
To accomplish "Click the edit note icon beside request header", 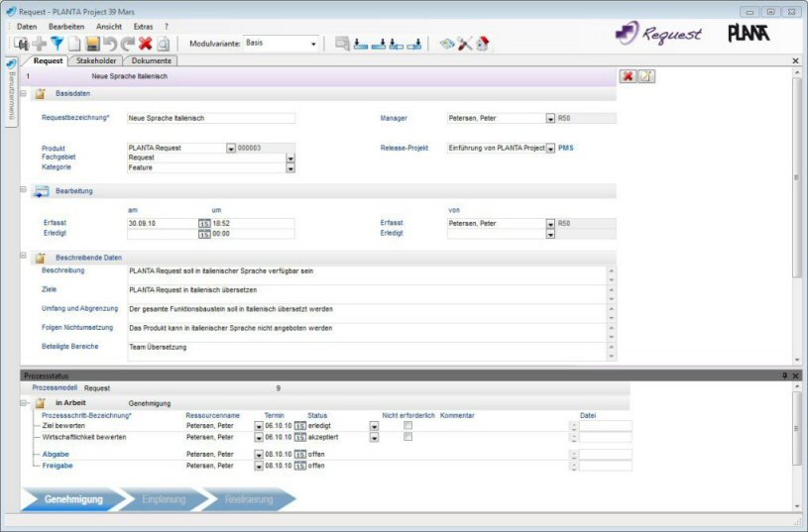I will (x=646, y=76).
